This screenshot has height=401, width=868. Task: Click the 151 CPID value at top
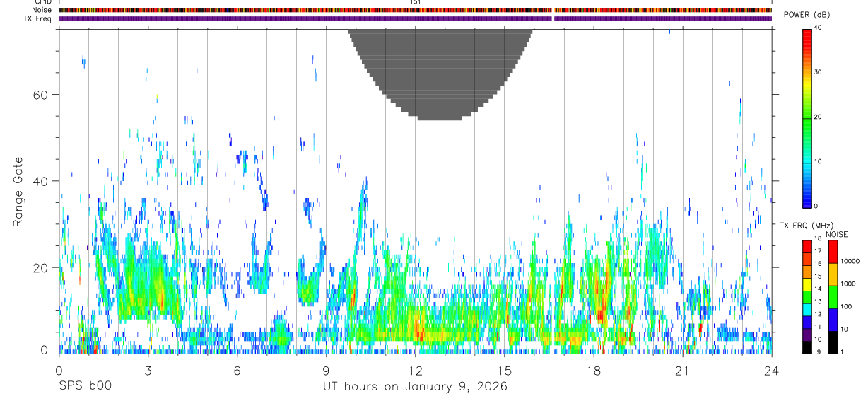[x=415, y=2]
